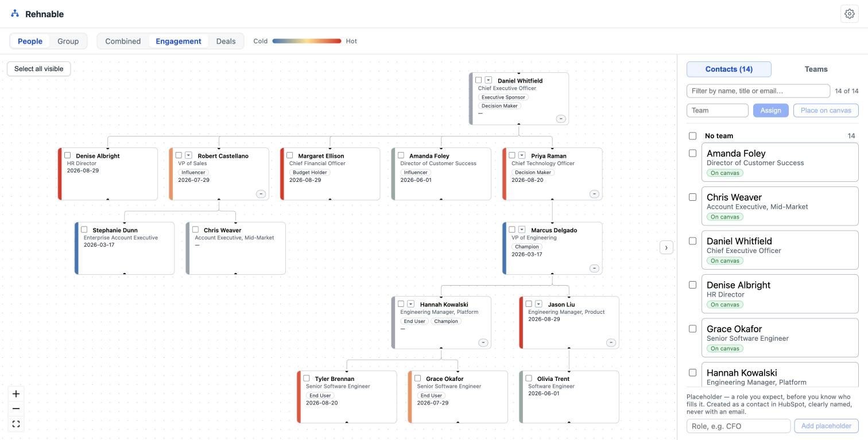Collapse the right sidebar panel arrow
868x440 pixels.
click(666, 247)
